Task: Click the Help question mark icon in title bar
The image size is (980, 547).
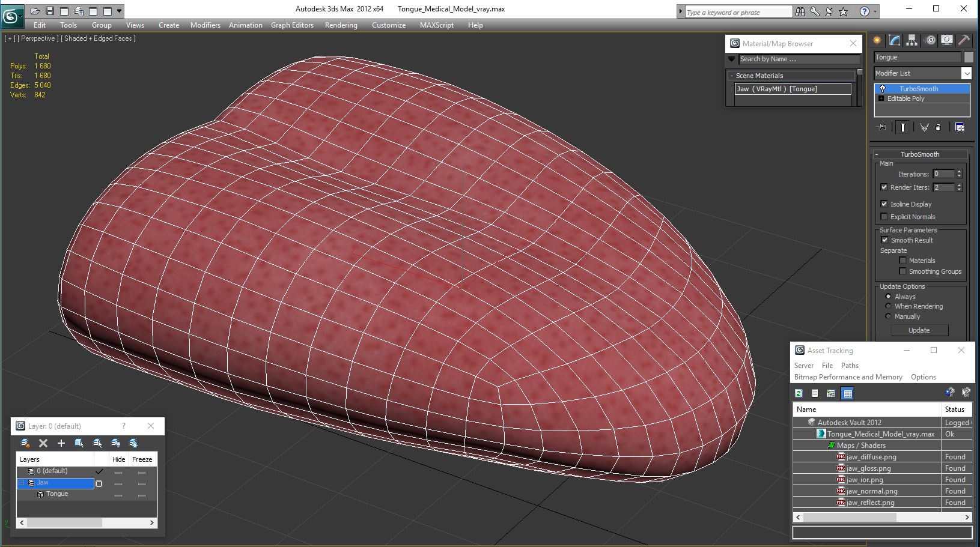Action: (864, 11)
